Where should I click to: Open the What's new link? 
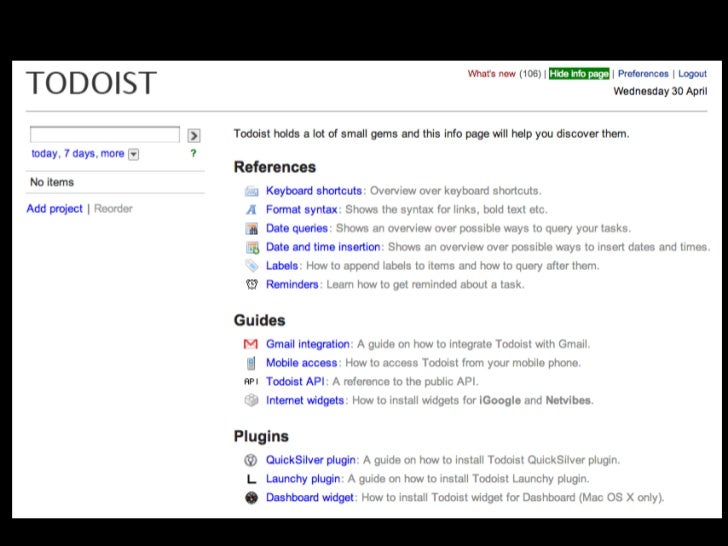[492, 74]
